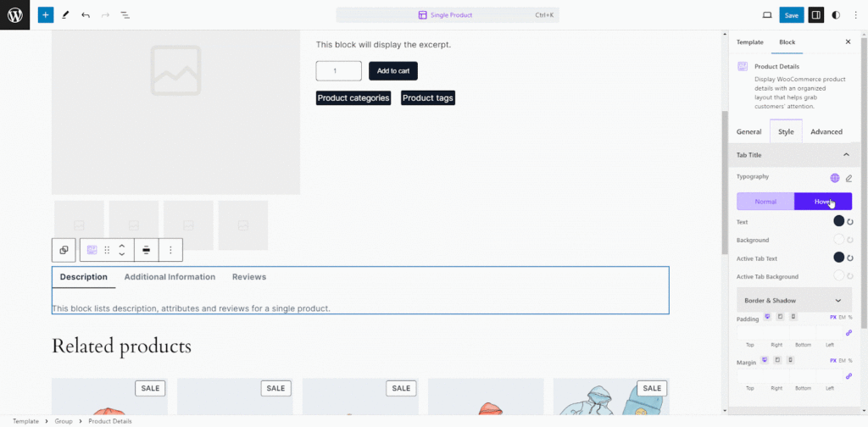The image size is (868, 427).
Task: Open the Single Product template command bar
Action: coord(448,15)
